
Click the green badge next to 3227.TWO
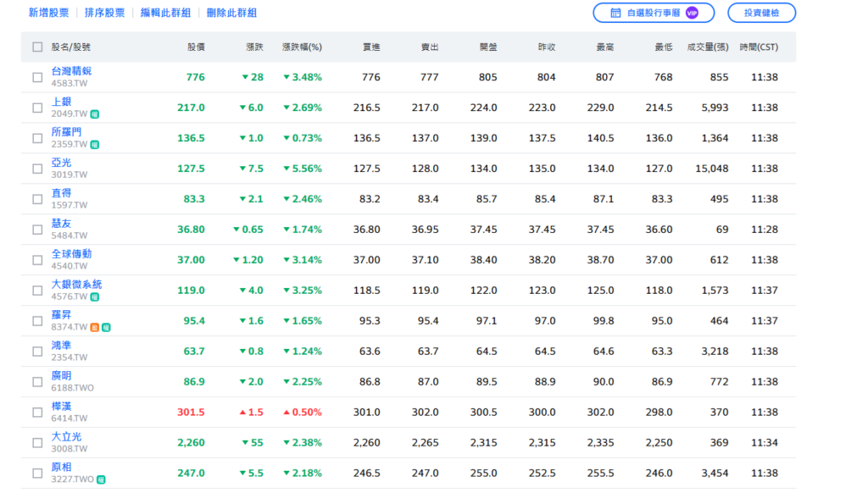[101, 479]
